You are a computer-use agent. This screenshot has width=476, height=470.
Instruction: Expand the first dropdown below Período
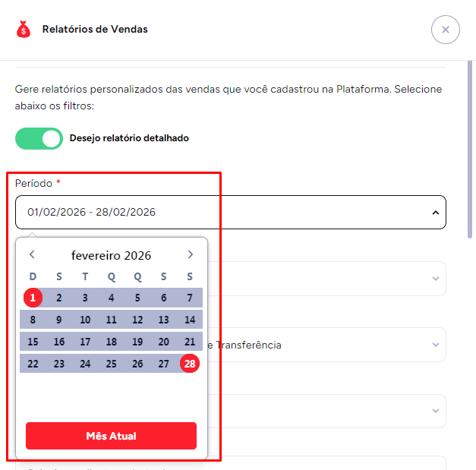[x=435, y=279]
